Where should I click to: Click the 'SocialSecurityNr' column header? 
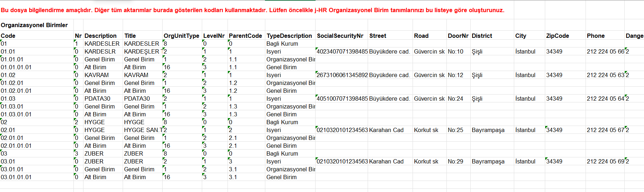340,36
